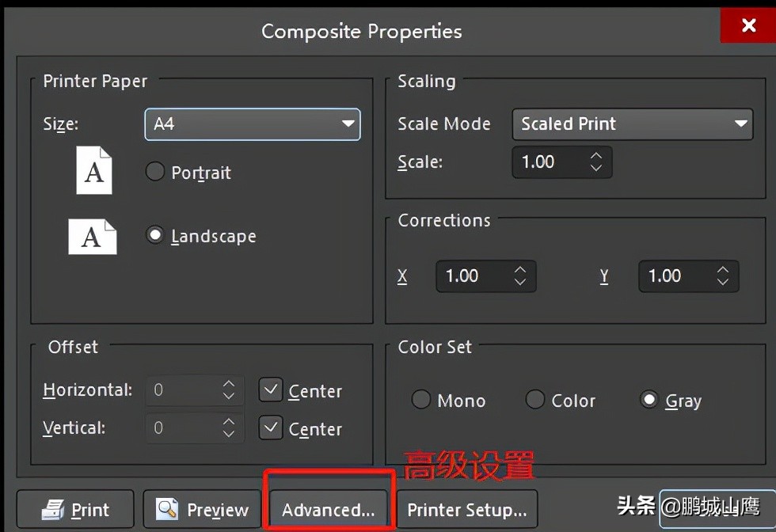Screen dimensions: 776x532
Task: Expand the Scaled Print selector arrow
Action: point(740,124)
